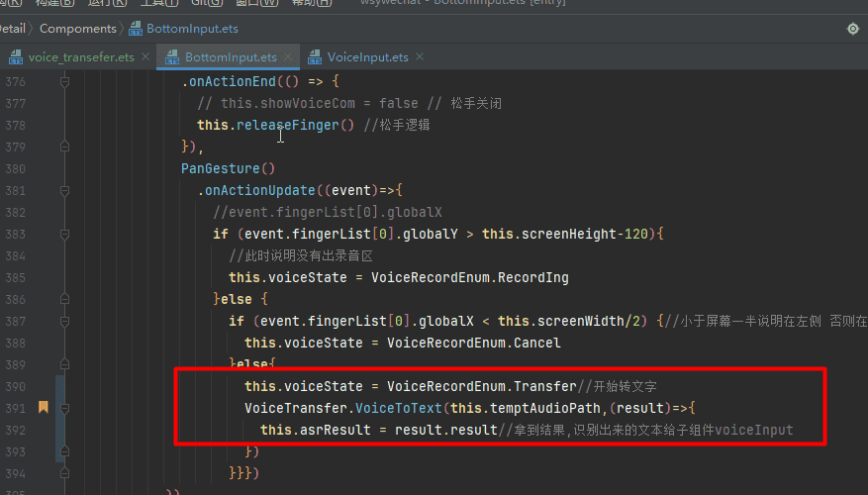Collapse the onActionEnd block at line 376
This screenshot has height=495, width=868.
(x=64, y=81)
